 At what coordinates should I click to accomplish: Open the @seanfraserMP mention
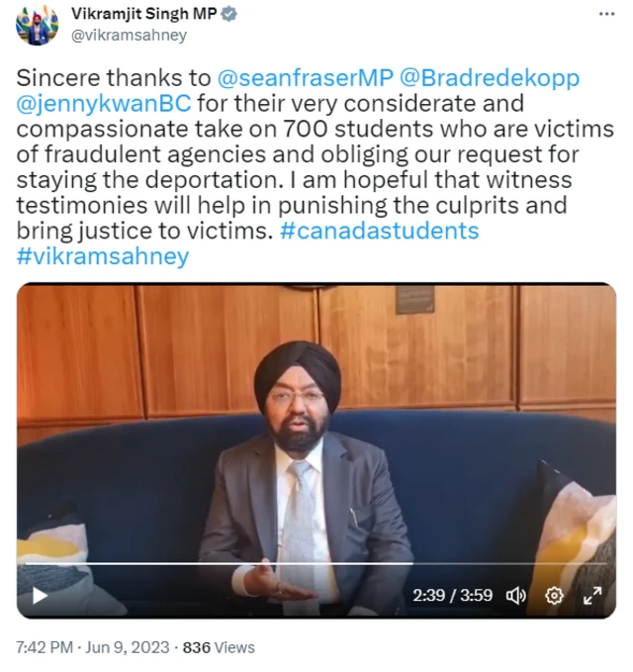(306, 78)
